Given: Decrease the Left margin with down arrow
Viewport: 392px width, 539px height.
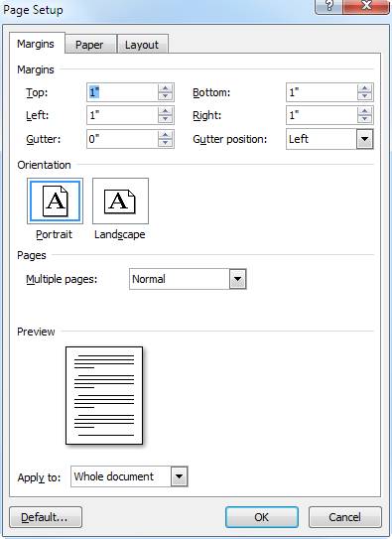Looking at the screenshot, I should [x=166, y=119].
